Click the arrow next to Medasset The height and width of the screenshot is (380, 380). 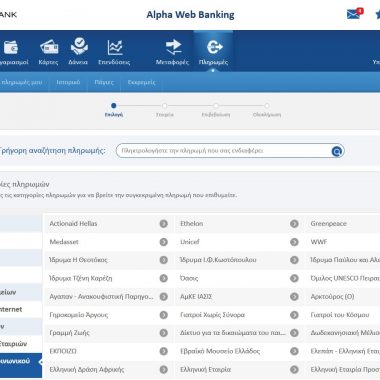click(163, 242)
